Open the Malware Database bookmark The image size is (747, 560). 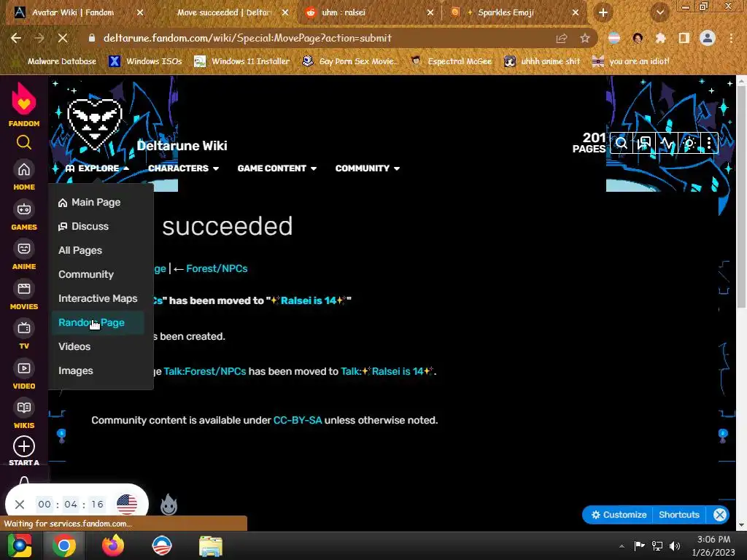pos(55,61)
